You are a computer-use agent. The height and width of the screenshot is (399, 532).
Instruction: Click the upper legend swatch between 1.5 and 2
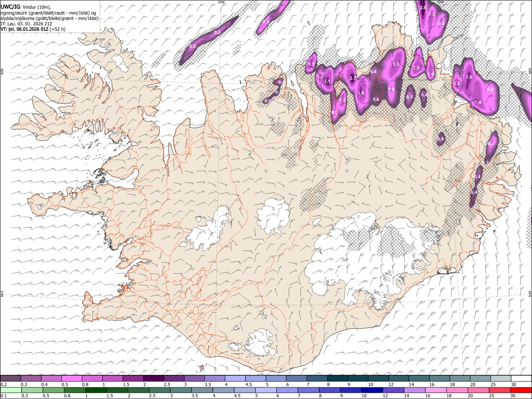[x=133, y=378]
